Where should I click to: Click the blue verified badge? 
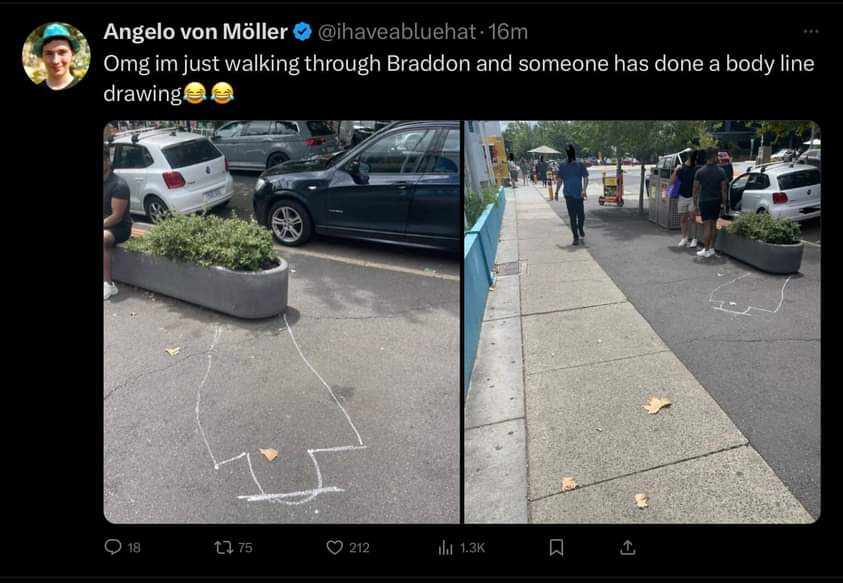tap(302, 32)
